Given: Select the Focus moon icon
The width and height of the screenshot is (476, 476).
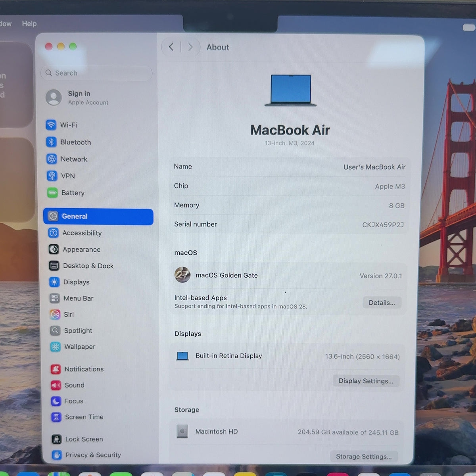Looking at the screenshot, I should click(56, 401).
